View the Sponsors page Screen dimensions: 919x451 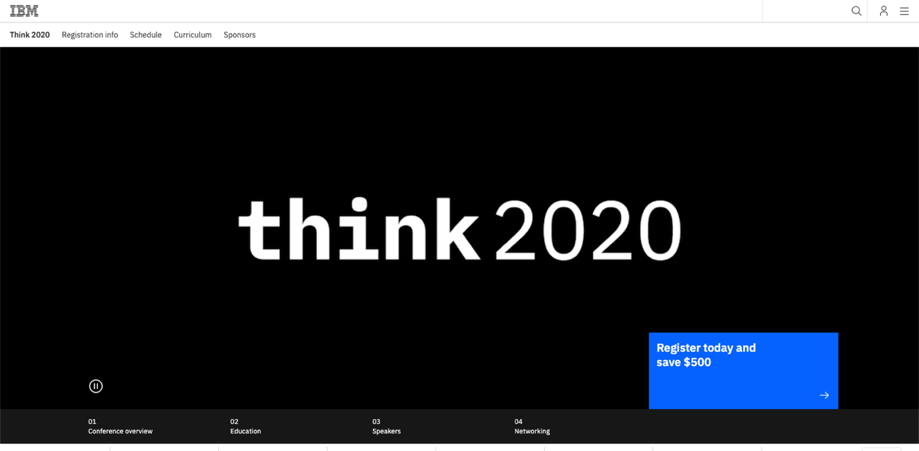[x=240, y=35]
